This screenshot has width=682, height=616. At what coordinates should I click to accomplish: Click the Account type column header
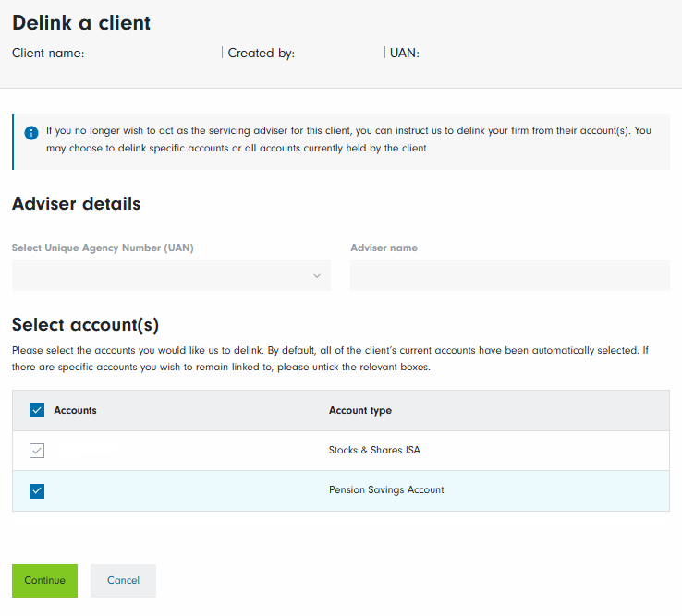point(360,410)
